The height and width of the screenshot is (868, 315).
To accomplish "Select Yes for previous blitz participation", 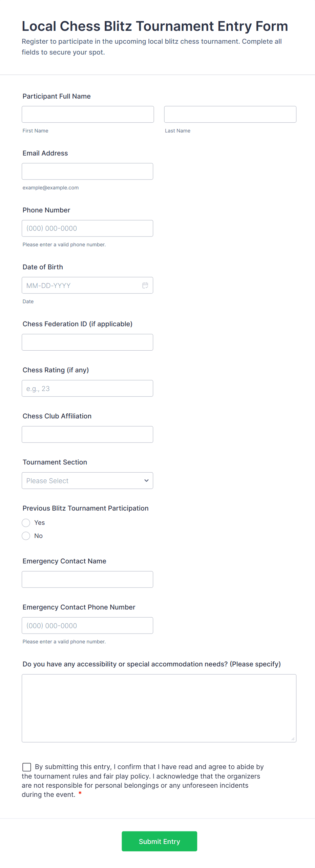I will (x=26, y=523).
